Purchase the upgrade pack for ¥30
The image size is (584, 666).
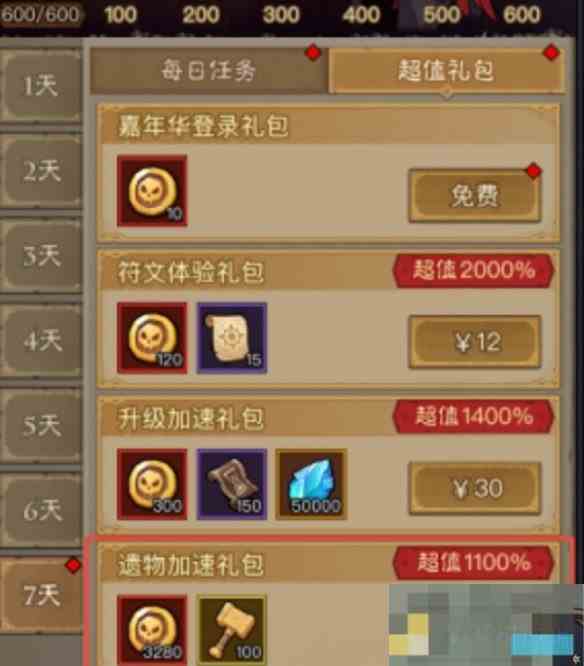pyautogui.click(x=474, y=488)
